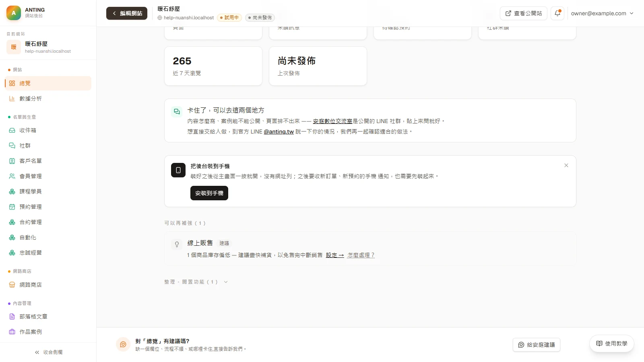Click the lightbulb suggestion icon
Viewport: 644px width, 362px height.
177,244
